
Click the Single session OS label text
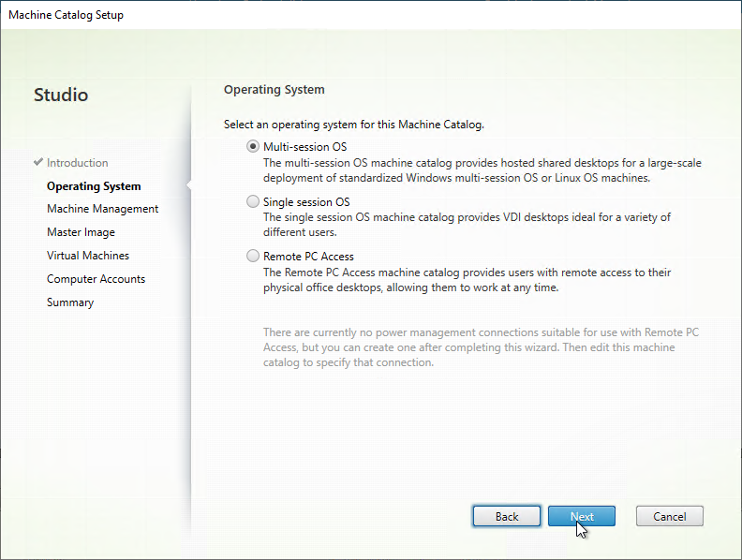click(x=306, y=202)
